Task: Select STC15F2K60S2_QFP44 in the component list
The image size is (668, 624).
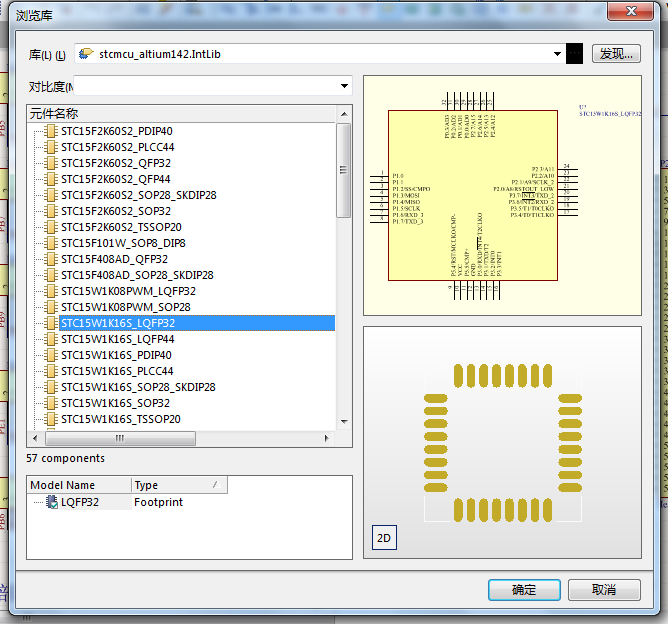Action: [116, 179]
